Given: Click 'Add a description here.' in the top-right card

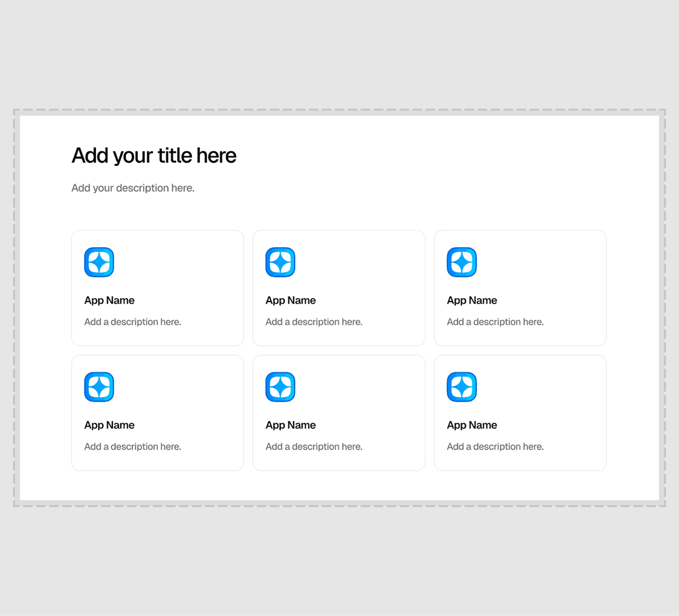Looking at the screenshot, I should coord(495,322).
